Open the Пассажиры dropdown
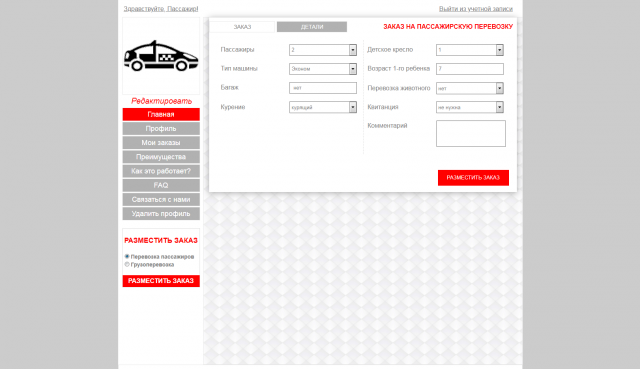 [x=323, y=50]
